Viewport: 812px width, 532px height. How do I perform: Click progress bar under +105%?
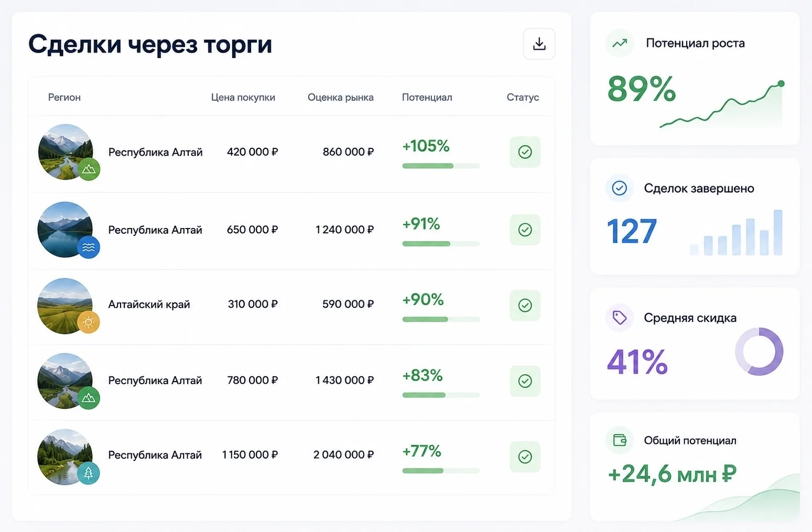pos(441,166)
